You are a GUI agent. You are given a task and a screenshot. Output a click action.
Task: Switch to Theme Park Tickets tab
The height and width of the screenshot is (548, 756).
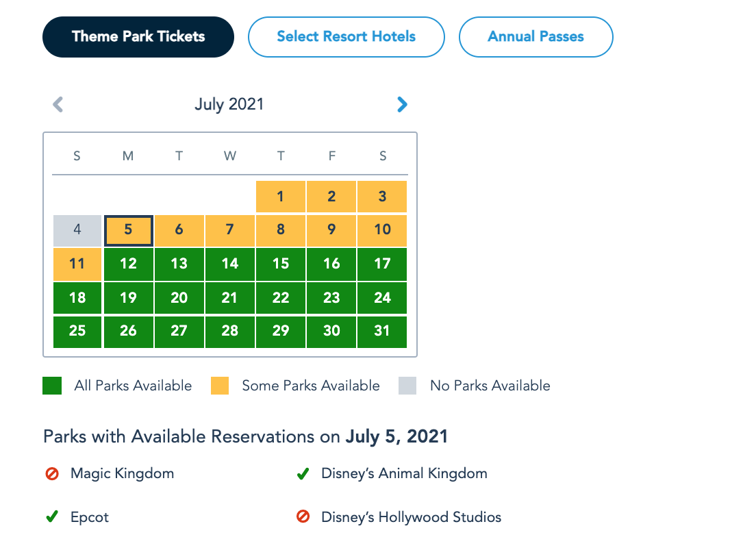point(138,37)
